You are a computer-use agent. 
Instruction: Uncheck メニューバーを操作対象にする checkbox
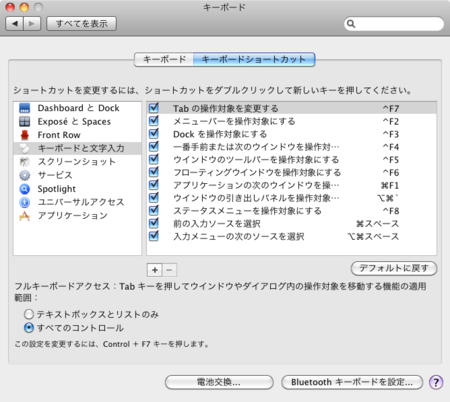pos(154,121)
